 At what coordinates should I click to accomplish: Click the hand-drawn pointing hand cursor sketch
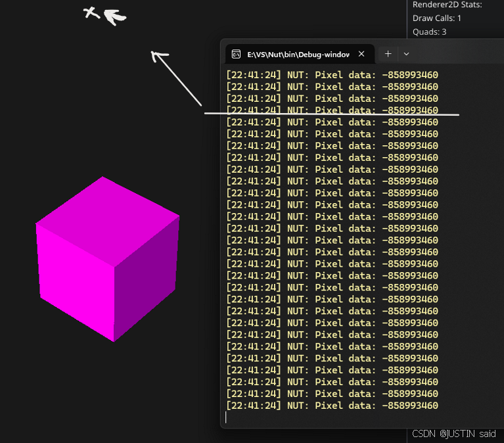coord(116,16)
